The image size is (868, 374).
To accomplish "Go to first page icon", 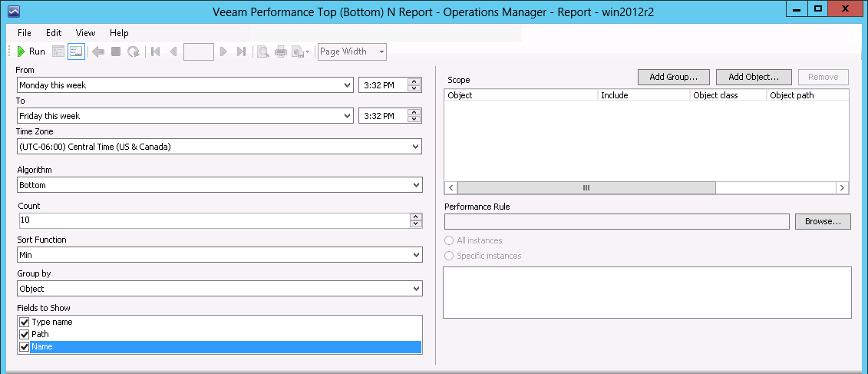I will pyautogui.click(x=156, y=51).
